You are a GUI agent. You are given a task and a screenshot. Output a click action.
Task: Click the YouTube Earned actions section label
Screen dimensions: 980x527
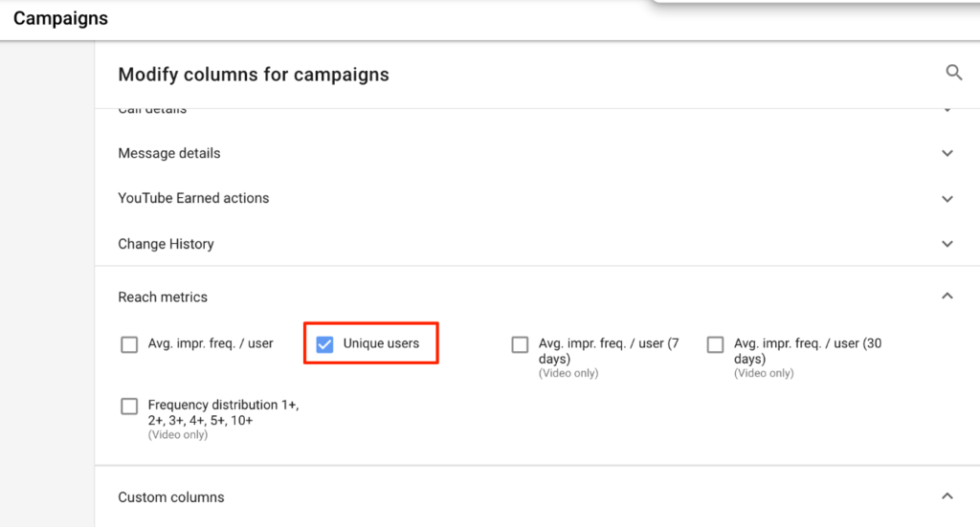(x=193, y=198)
